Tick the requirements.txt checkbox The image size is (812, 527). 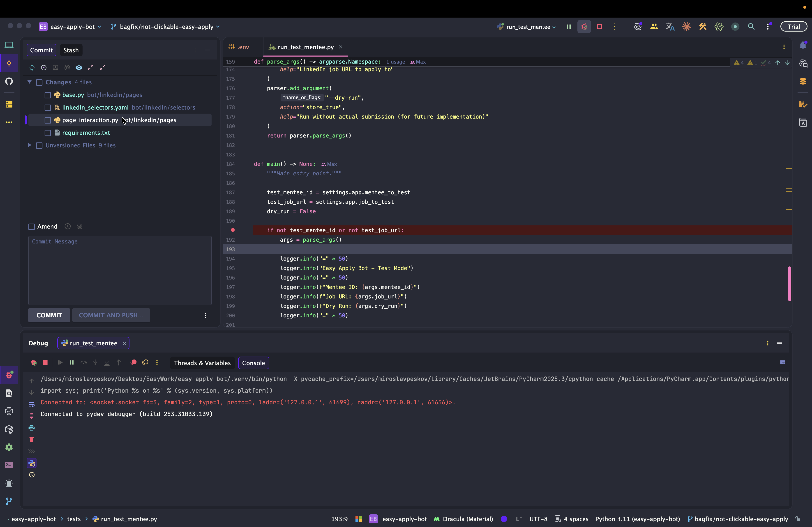[x=48, y=133]
